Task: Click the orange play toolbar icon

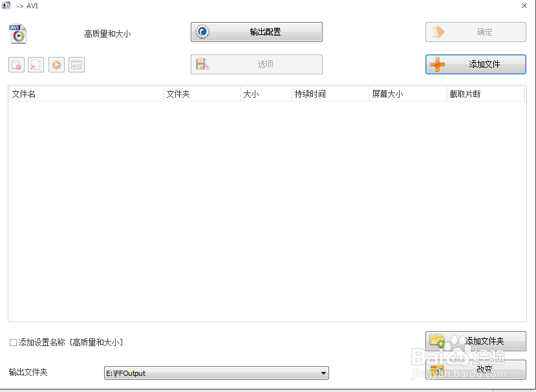Action: click(56, 65)
